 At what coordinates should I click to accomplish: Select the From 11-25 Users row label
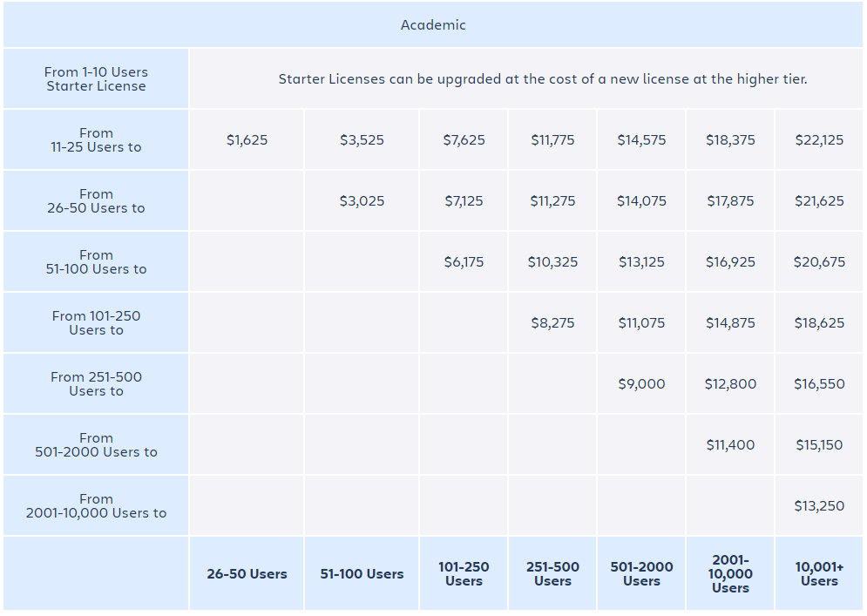[96, 140]
